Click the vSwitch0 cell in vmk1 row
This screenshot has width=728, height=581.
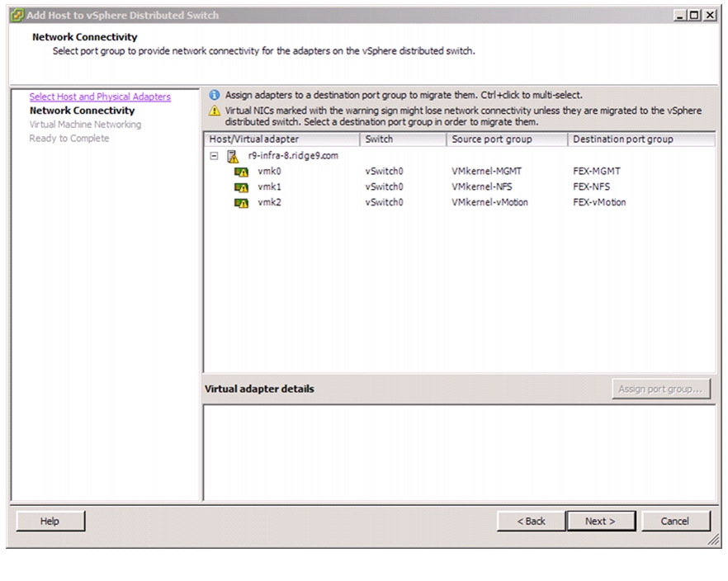pos(384,187)
